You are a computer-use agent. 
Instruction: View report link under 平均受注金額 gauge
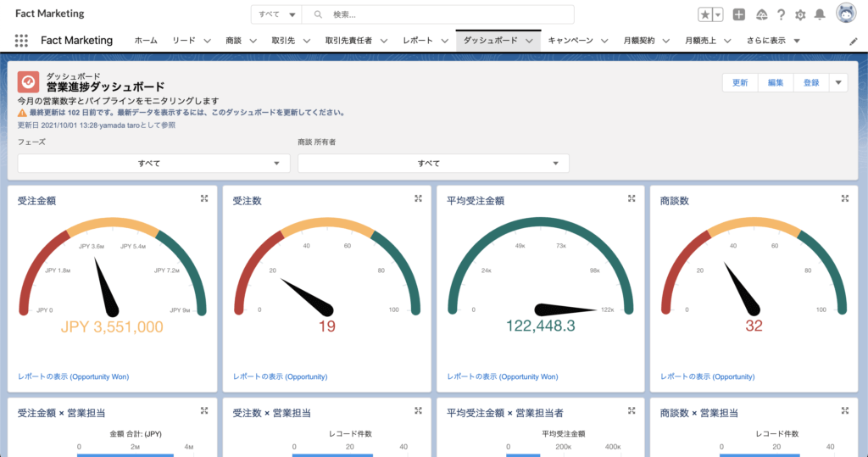pyautogui.click(x=502, y=376)
